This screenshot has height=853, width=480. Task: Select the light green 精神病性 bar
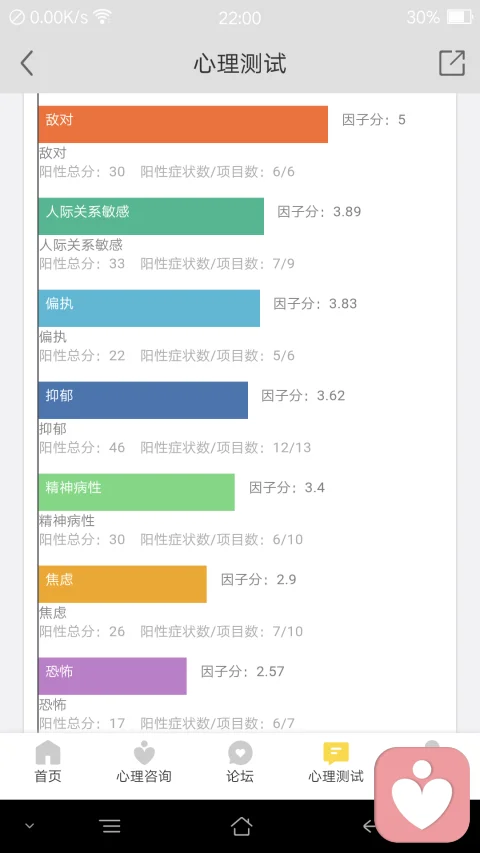coord(137,492)
